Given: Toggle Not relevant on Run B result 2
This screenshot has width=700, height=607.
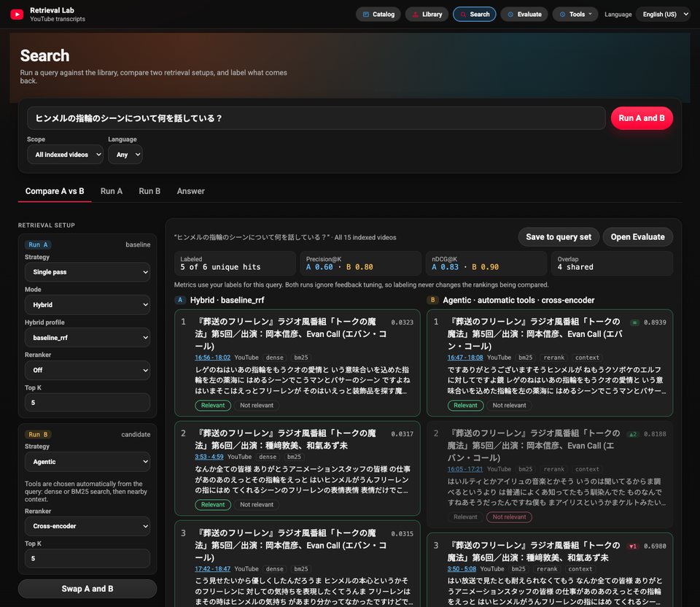Looking at the screenshot, I should (x=510, y=517).
